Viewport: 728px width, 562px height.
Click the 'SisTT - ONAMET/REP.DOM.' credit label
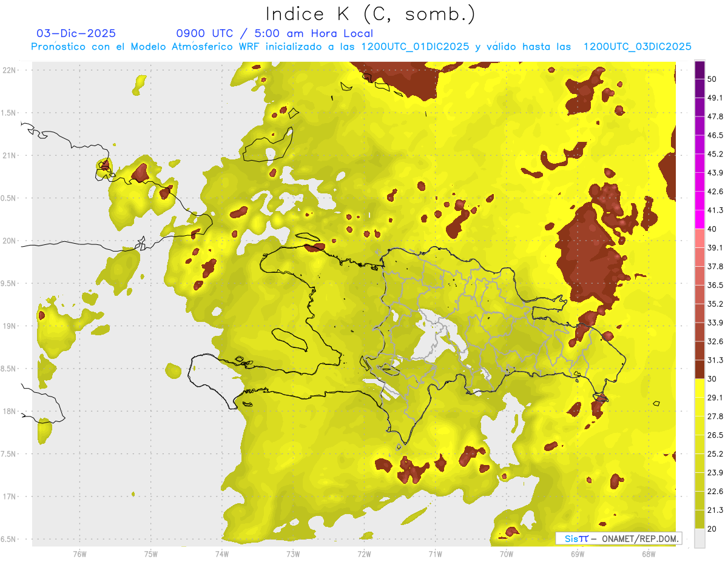coord(619,538)
